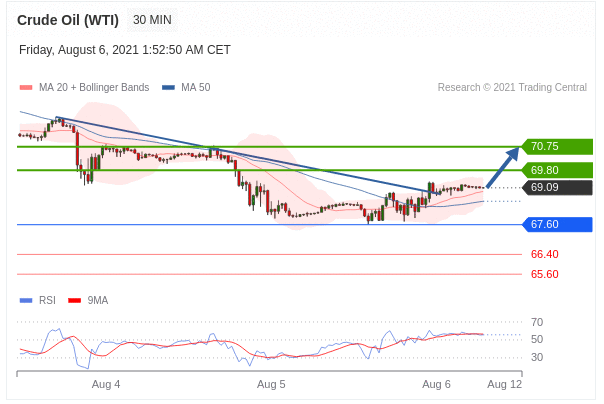Open the Research Trading Central copyright link
The image size is (604, 404).
(x=512, y=87)
